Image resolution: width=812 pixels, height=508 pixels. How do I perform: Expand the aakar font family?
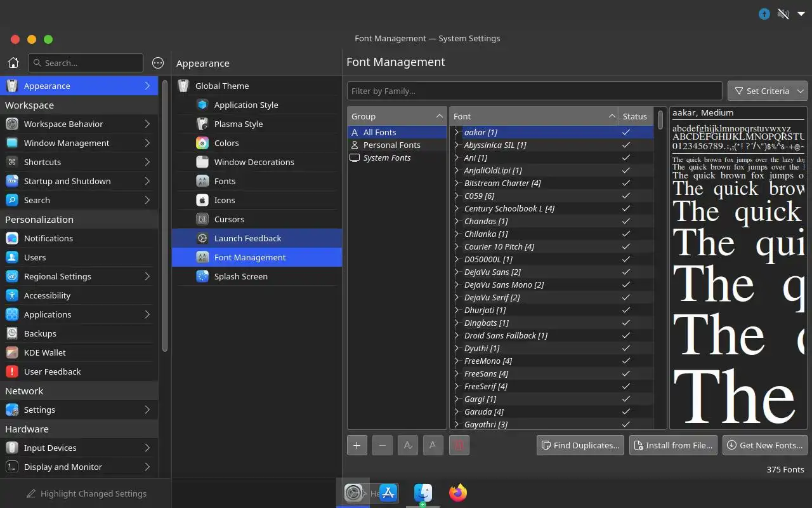pos(456,132)
